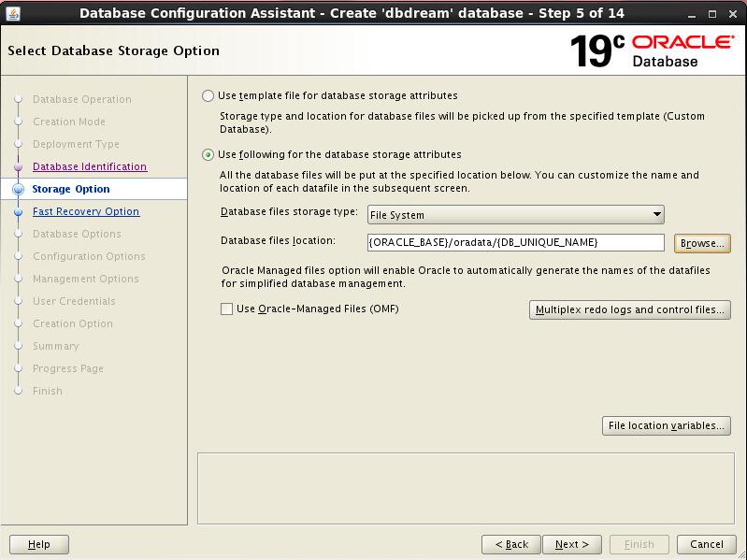Click into Database files location field
Image resolution: width=747 pixels, height=560 pixels.
pos(515,242)
